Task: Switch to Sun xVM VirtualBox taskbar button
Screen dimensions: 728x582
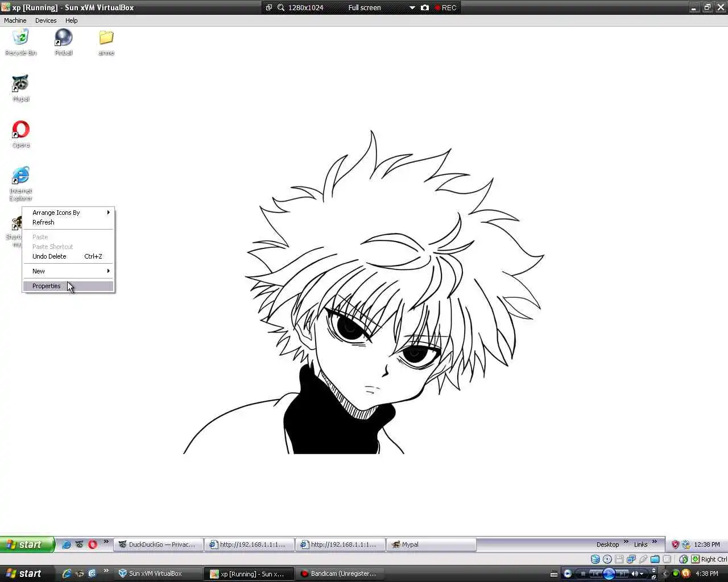Action: (158, 573)
